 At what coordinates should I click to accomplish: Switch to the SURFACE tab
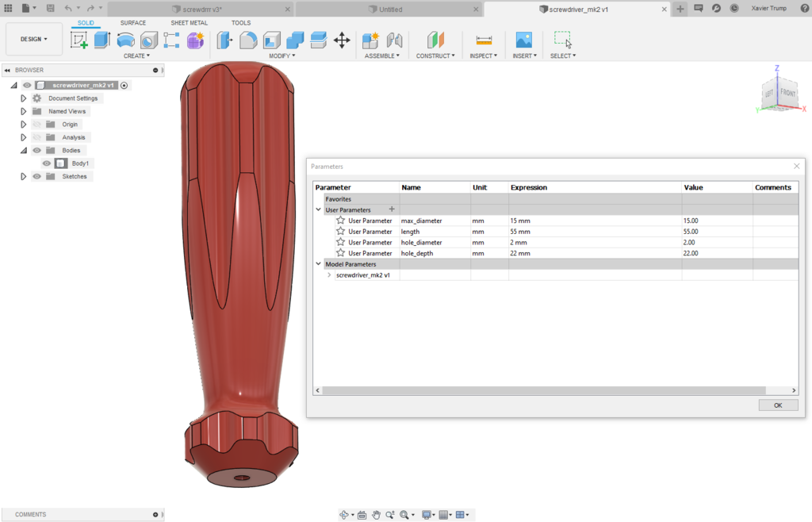pyautogui.click(x=133, y=23)
